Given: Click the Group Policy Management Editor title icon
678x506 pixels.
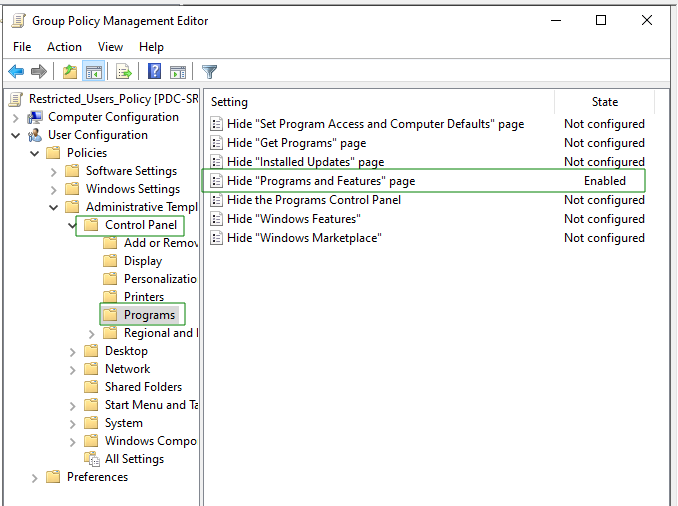Looking at the screenshot, I should [18, 20].
